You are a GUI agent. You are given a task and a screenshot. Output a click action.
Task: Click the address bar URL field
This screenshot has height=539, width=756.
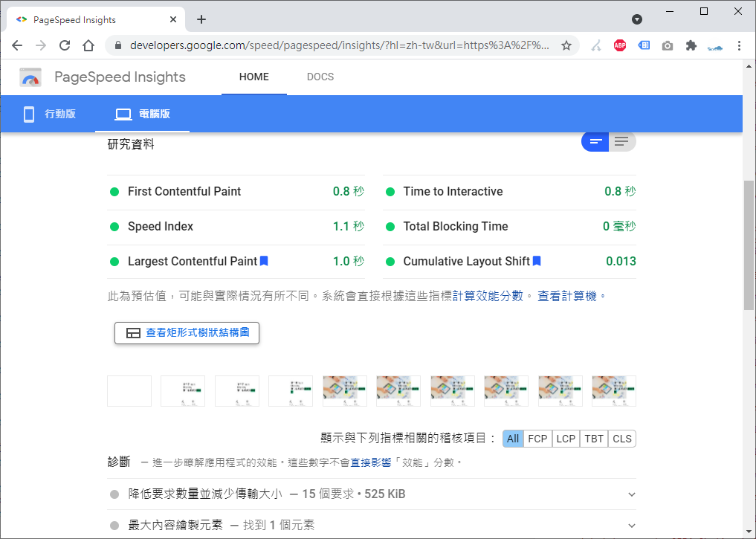(x=340, y=45)
